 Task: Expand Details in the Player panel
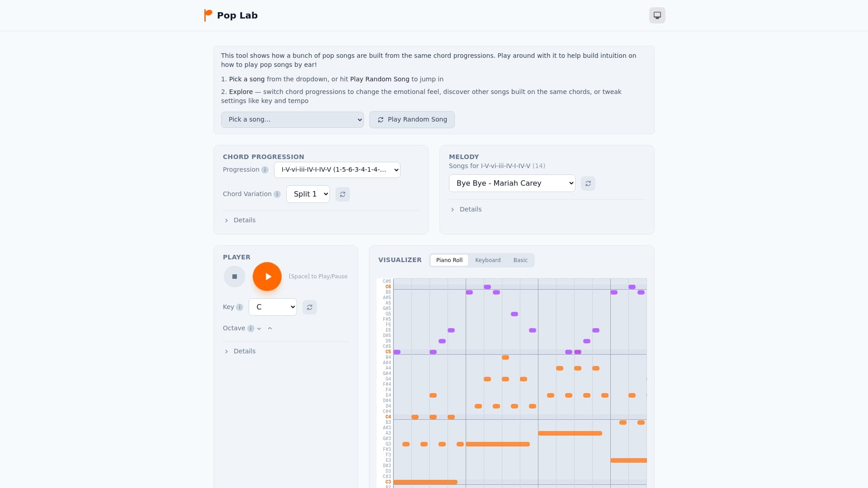tap(240, 351)
